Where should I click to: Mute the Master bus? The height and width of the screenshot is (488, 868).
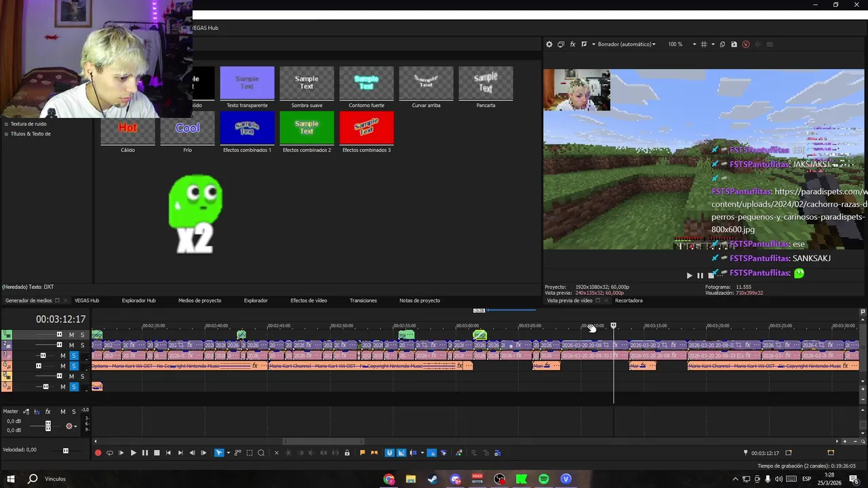pos(63,411)
